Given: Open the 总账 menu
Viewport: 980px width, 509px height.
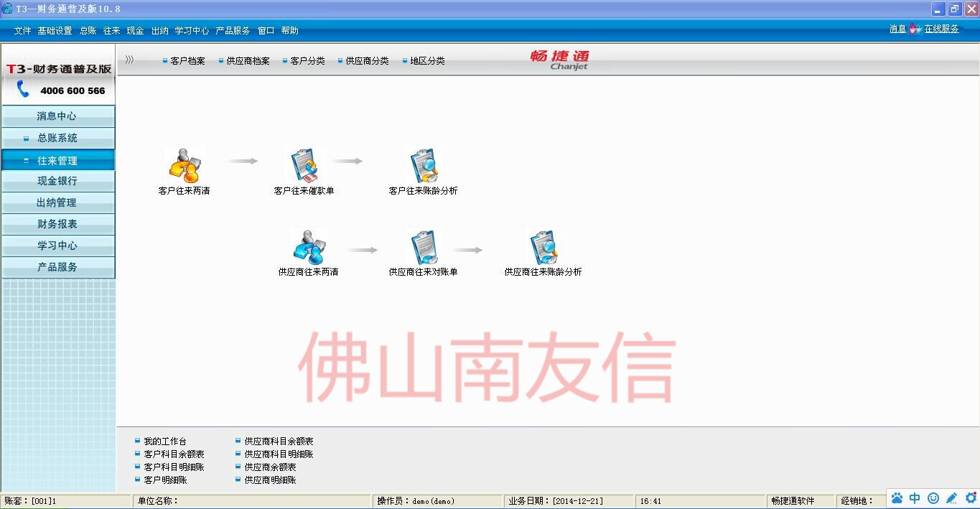Looking at the screenshot, I should (88, 31).
